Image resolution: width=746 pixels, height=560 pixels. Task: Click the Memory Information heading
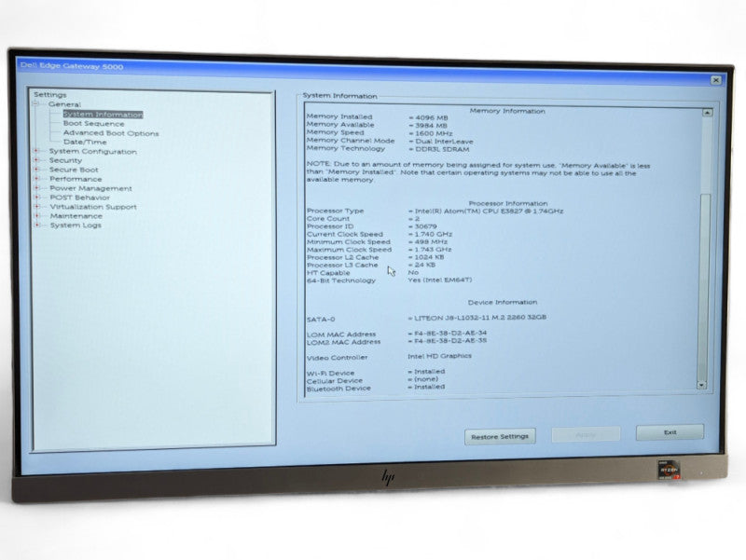click(507, 111)
